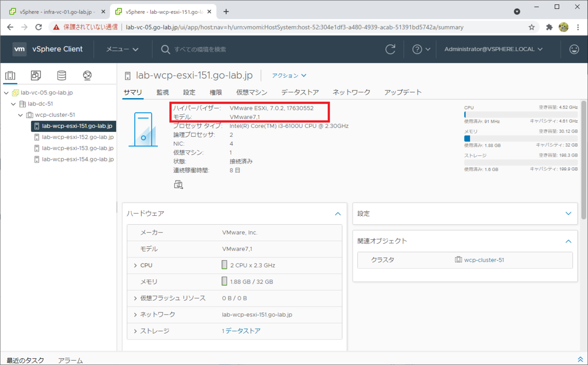Click the vm logo in header
The image size is (588, 365).
pos(20,49)
